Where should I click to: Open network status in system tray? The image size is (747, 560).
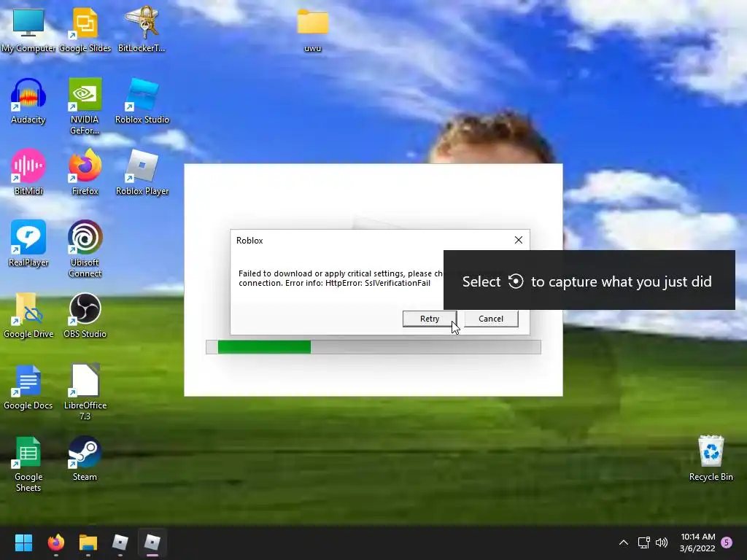click(x=644, y=542)
